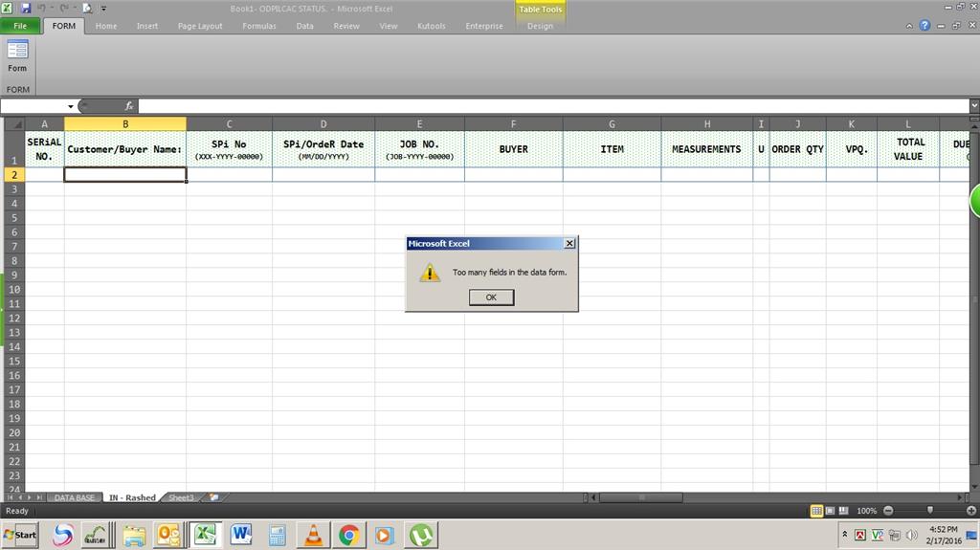The width and height of the screenshot is (980, 550).
Task: Click the Insert Worksheet icon after Sheet3
Action: tap(213, 497)
